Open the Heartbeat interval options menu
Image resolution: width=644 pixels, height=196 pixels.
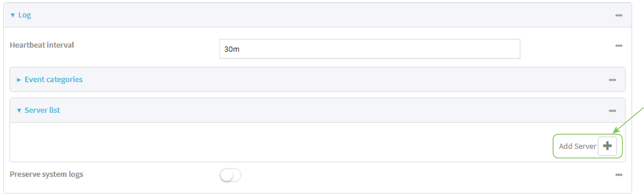click(618, 46)
